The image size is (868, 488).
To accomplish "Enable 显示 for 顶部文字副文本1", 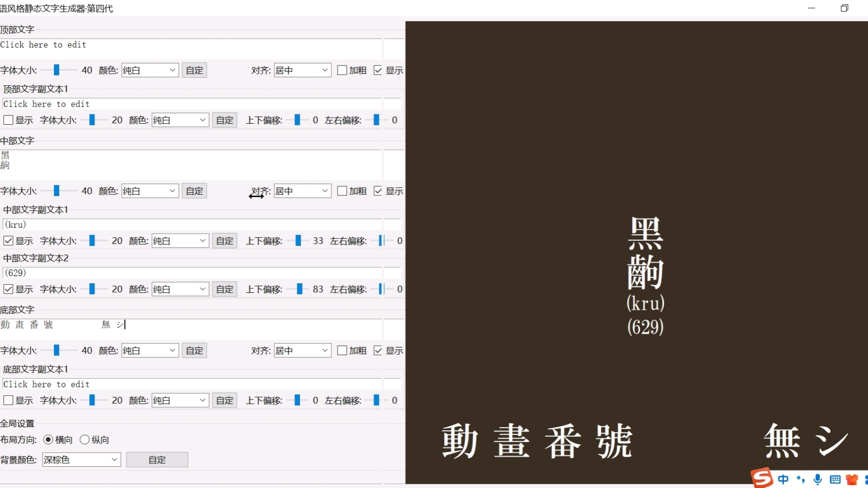I will 8,120.
